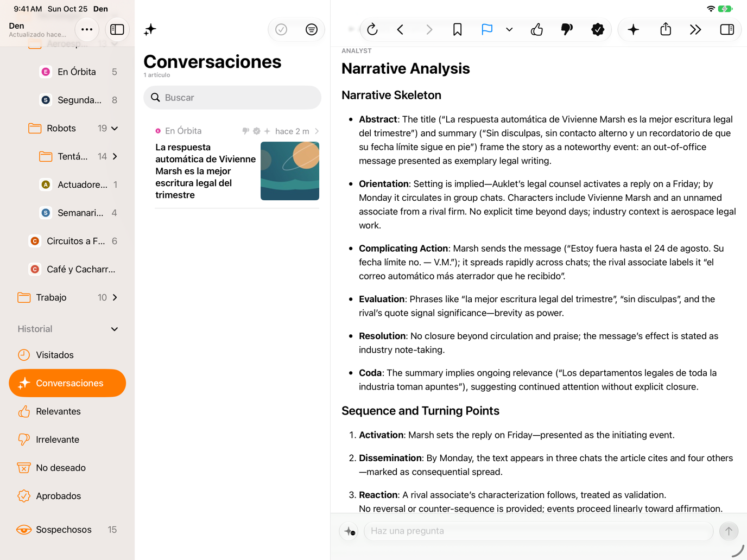The height and width of the screenshot is (560, 747).
Task: Open Sospechosos list
Action: [67, 530]
